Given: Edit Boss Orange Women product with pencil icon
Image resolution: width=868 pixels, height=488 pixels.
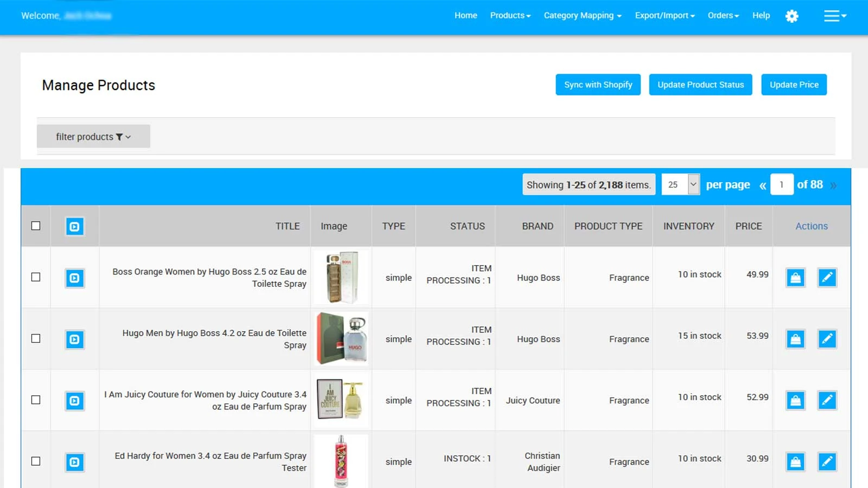Looking at the screenshot, I should (x=827, y=278).
